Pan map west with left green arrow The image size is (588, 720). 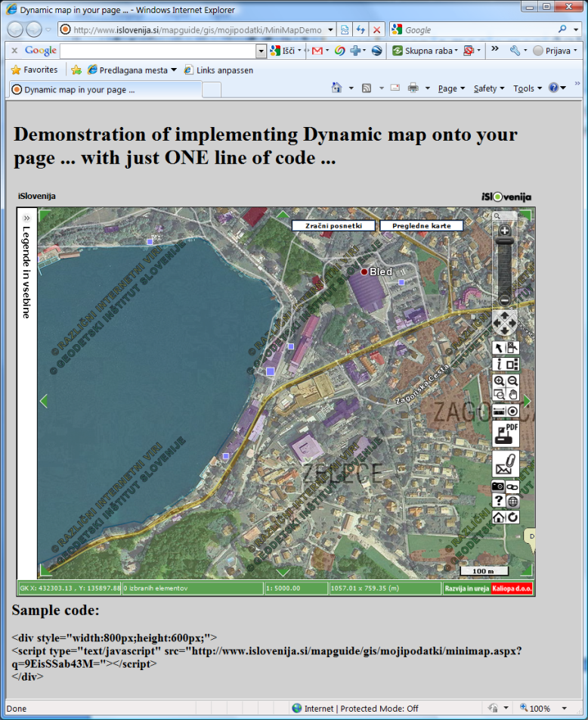(x=44, y=401)
